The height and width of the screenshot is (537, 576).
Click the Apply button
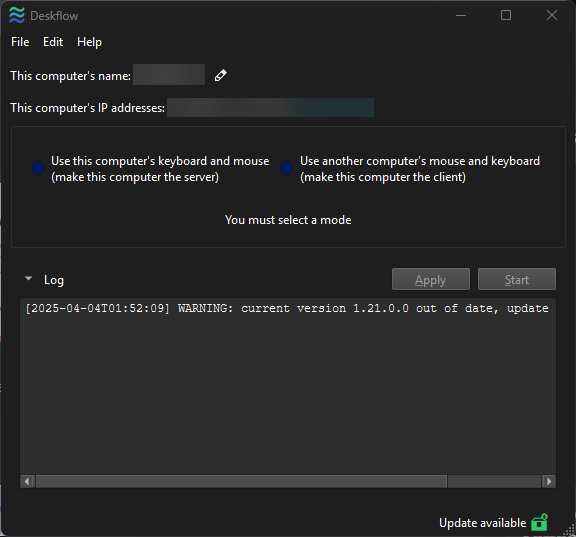click(431, 279)
